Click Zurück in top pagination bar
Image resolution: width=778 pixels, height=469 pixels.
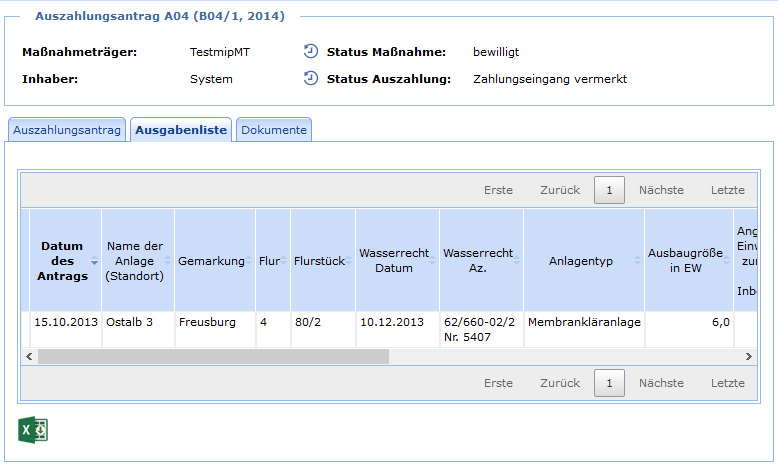point(560,190)
